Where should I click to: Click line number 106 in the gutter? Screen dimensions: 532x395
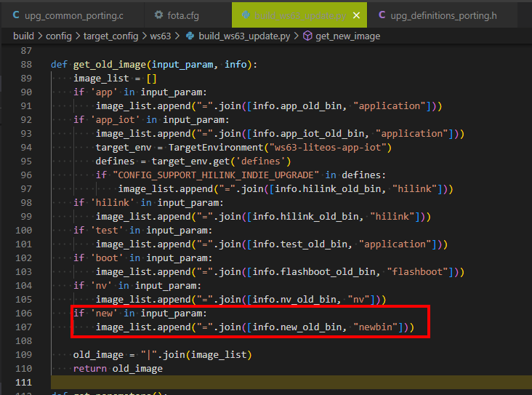pyautogui.click(x=23, y=313)
